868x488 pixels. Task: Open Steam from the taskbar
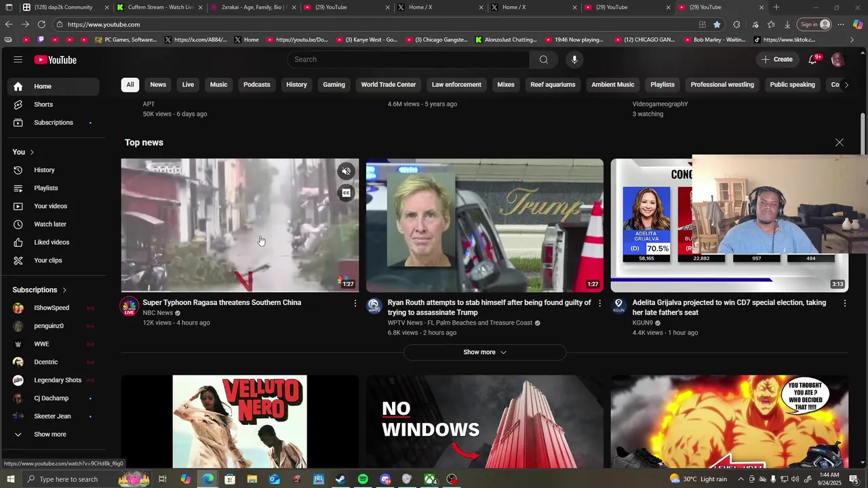[x=340, y=479]
